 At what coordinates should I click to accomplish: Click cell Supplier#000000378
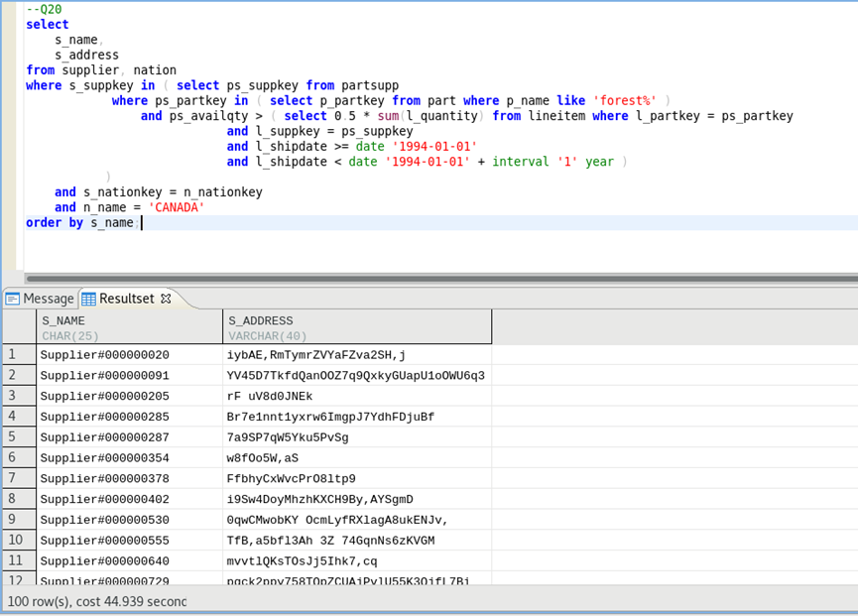coord(130,479)
